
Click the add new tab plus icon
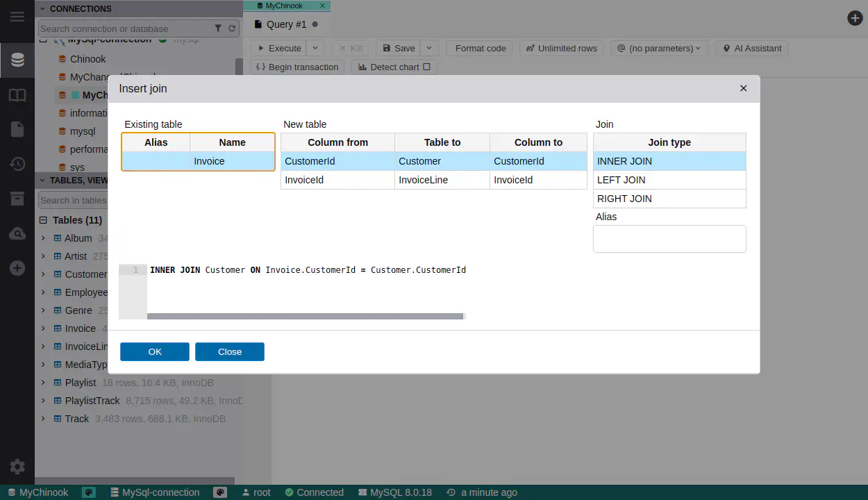[x=855, y=18]
